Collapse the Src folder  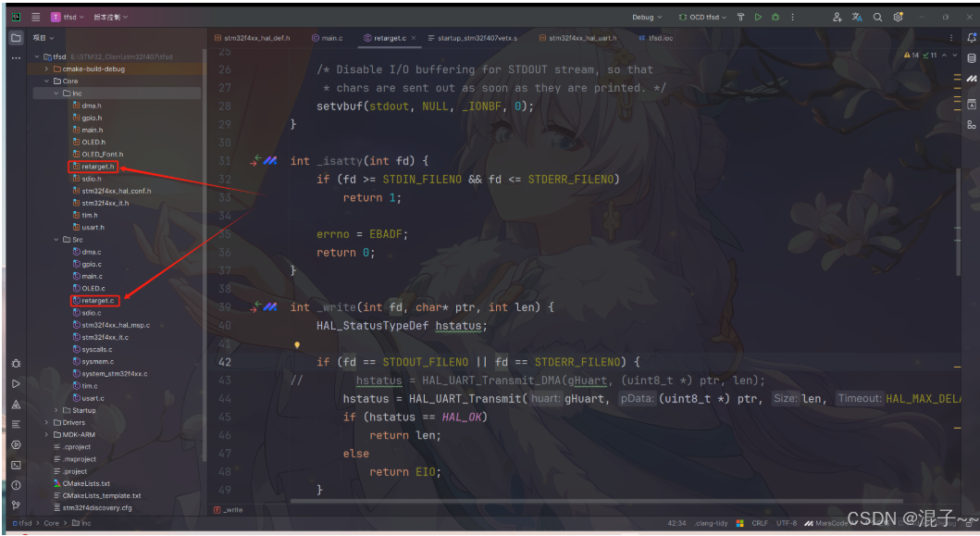(56, 240)
